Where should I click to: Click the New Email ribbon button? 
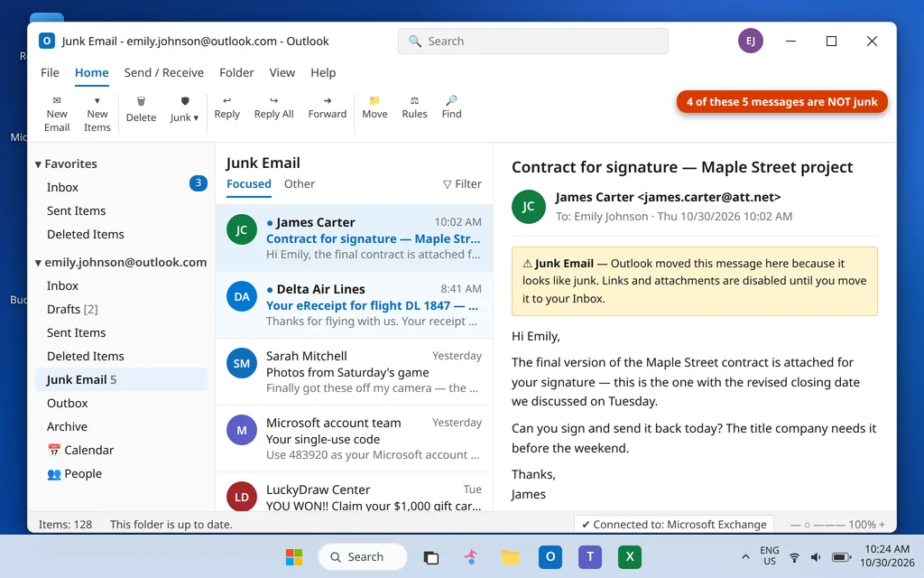pyautogui.click(x=57, y=114)
